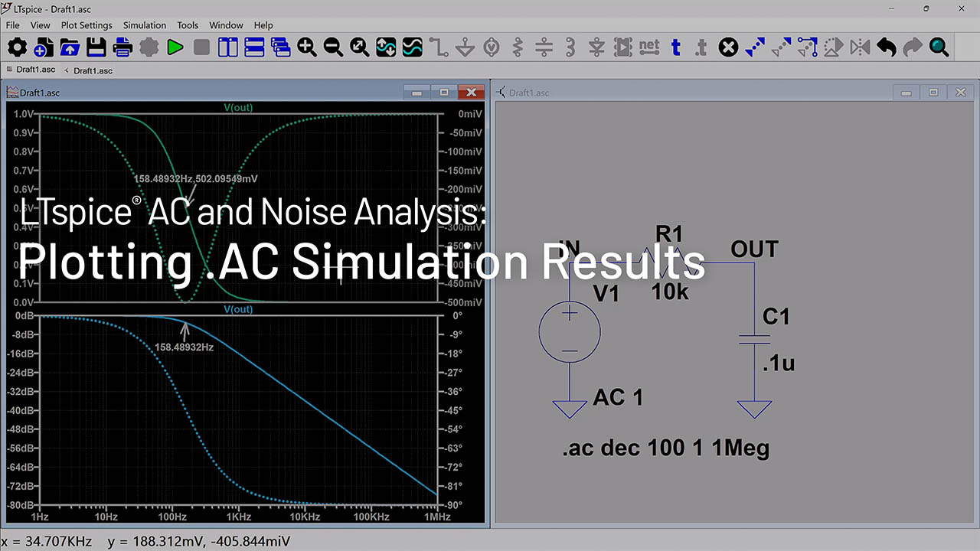Tile windows horizontally using the toolbar icon

[x=254, y=47]
